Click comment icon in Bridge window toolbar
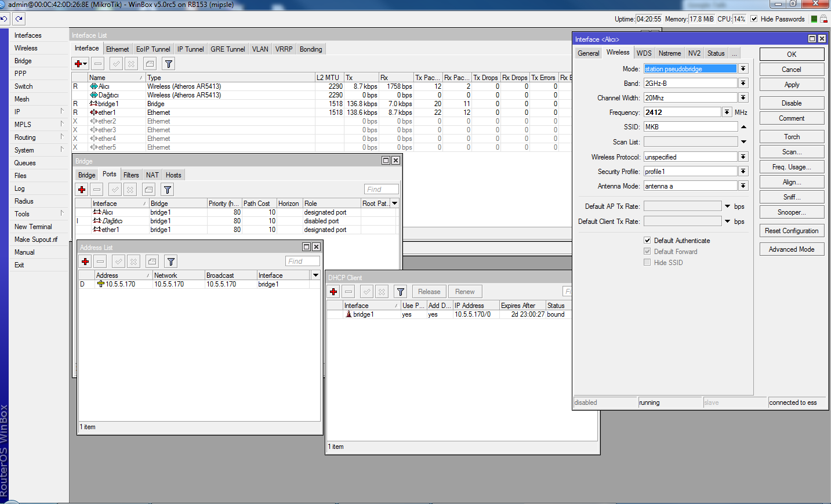Viewport: 831px width, 504px height. [x=148, y=190]
